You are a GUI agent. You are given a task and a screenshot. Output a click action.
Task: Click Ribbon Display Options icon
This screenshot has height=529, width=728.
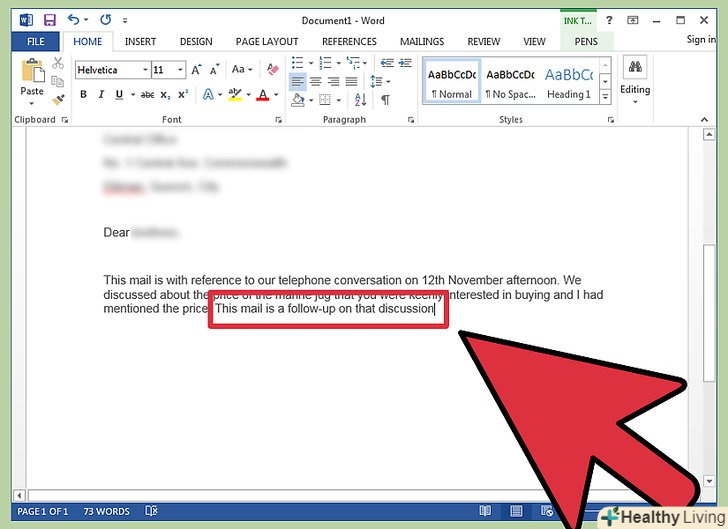click(632, 20)
